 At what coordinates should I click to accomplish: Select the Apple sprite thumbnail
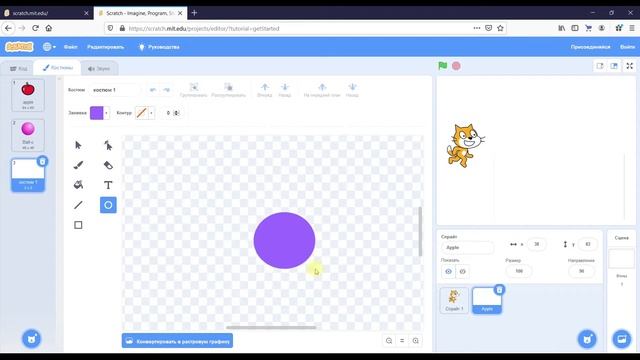[487, 300]
